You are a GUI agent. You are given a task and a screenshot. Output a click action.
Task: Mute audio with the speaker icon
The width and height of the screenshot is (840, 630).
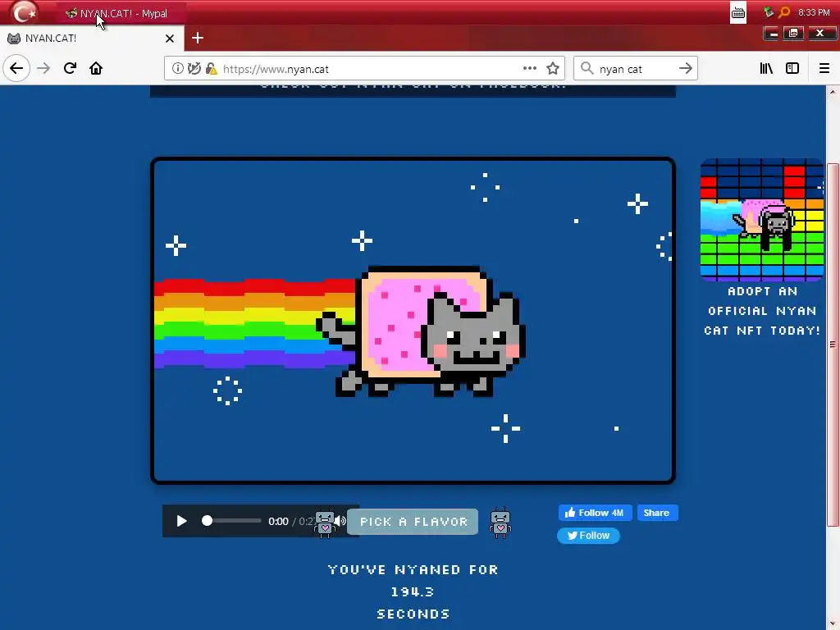click(340, 521)
